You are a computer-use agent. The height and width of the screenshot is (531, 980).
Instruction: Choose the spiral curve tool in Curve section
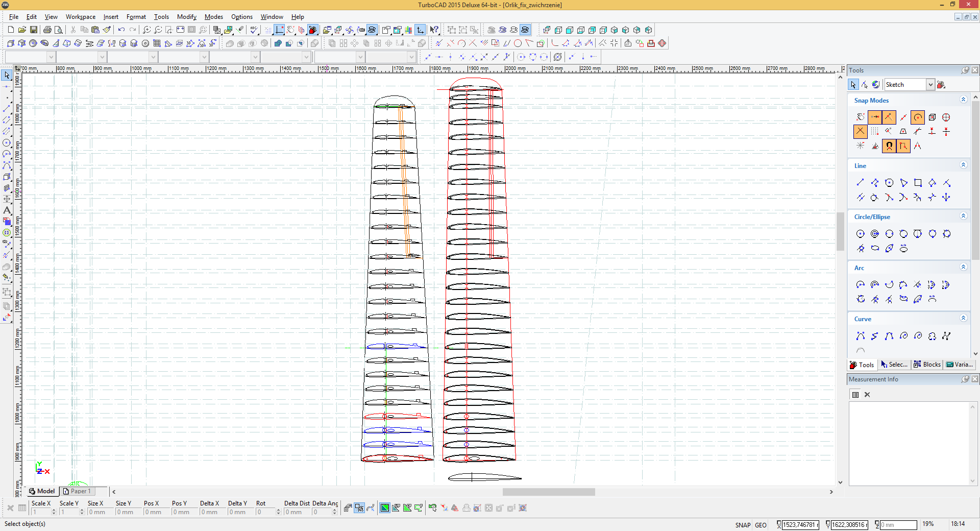click(x=903, y=336)
